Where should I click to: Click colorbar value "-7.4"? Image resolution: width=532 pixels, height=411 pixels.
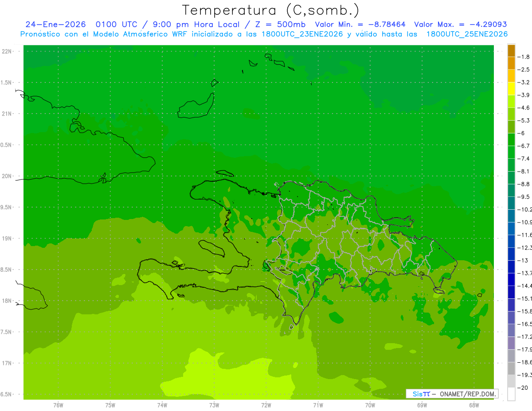pyautogui.click(x=524, y=159)
